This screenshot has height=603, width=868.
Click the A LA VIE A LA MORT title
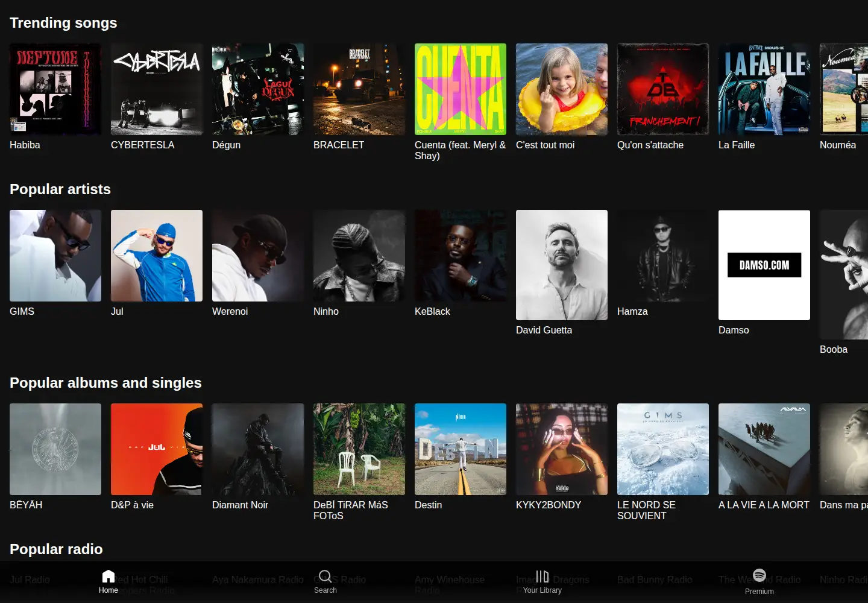point(764,505)
